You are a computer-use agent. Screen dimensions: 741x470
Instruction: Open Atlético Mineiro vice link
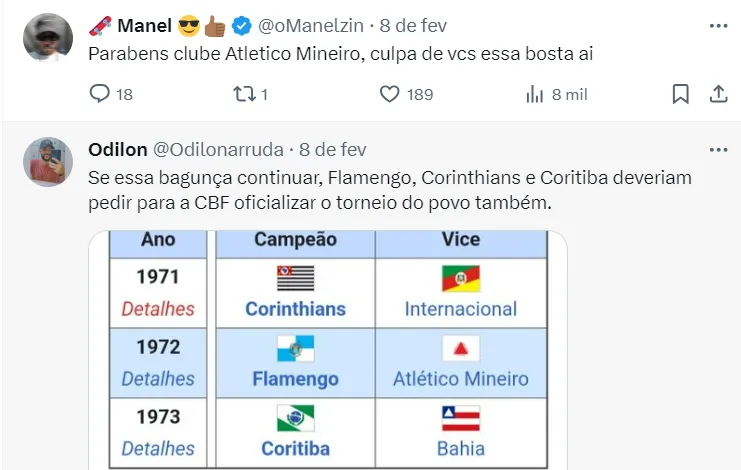click(x=460, y=379)
